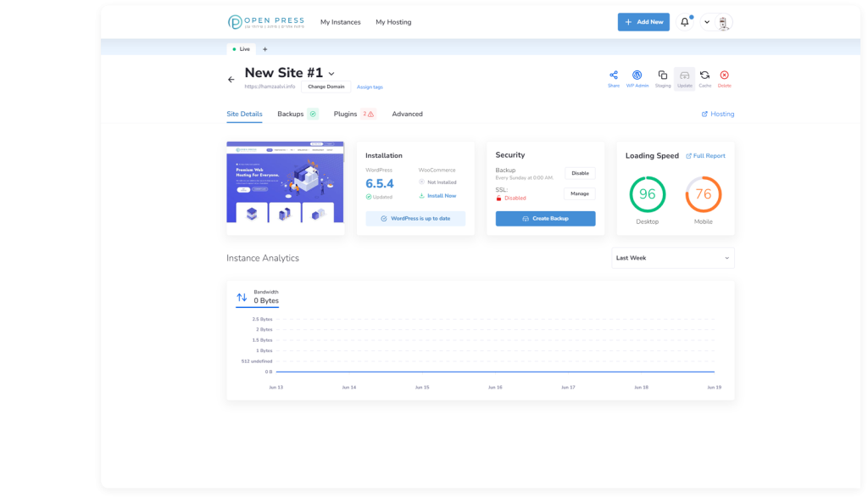
Task: Open My Hosting in top navigation
Action: pyautogui.click(x=393, y=22)
